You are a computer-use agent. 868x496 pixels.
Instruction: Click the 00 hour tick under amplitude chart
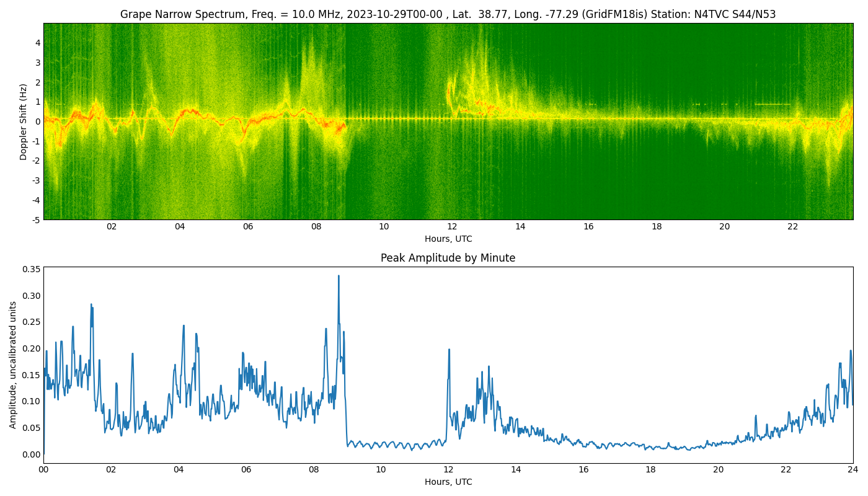[43, 470]
